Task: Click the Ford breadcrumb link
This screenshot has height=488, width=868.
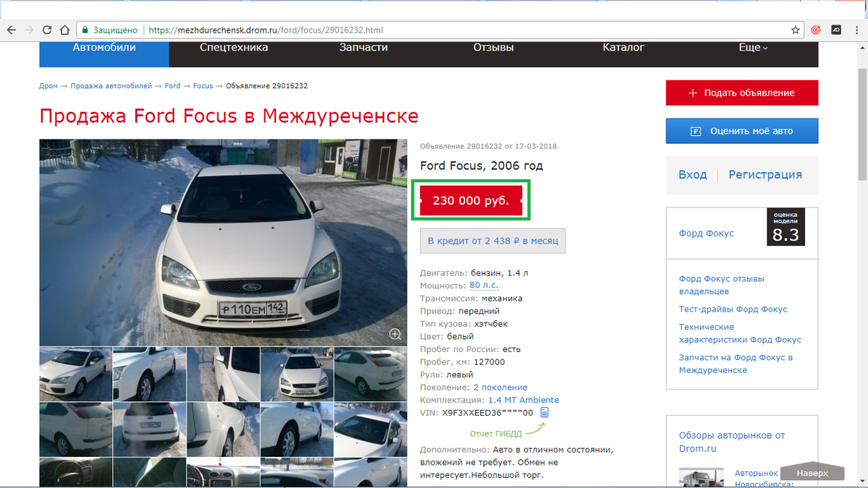Action: point(172,85)
